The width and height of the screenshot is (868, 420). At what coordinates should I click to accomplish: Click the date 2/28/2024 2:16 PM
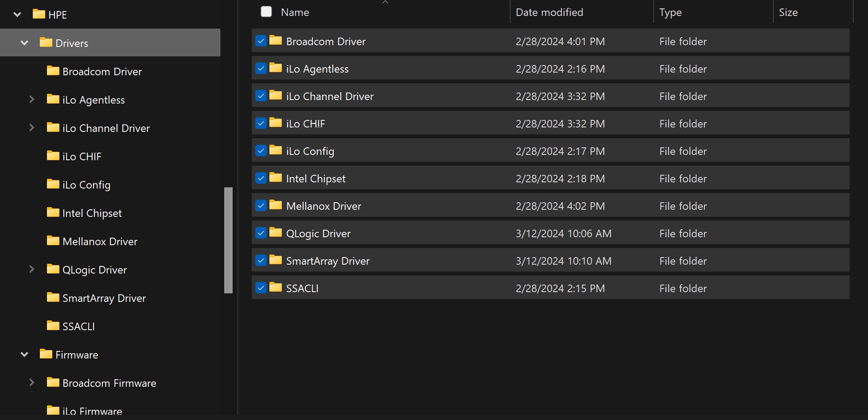[560, 69]
